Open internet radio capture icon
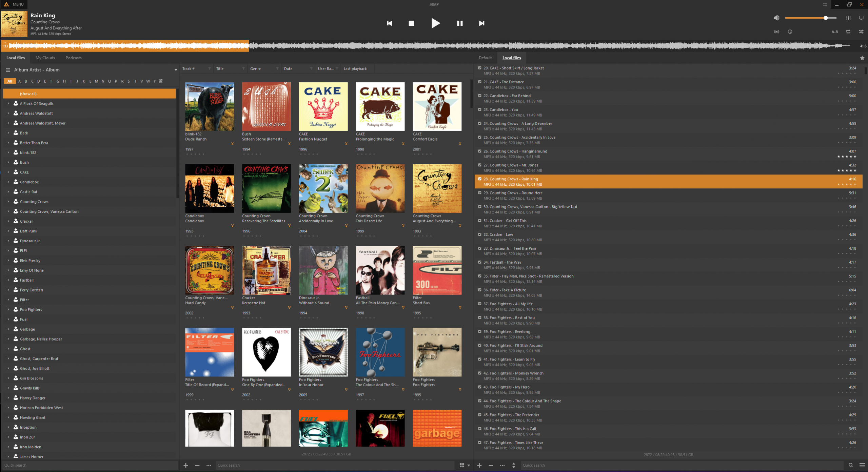 [x=776, y=32]
